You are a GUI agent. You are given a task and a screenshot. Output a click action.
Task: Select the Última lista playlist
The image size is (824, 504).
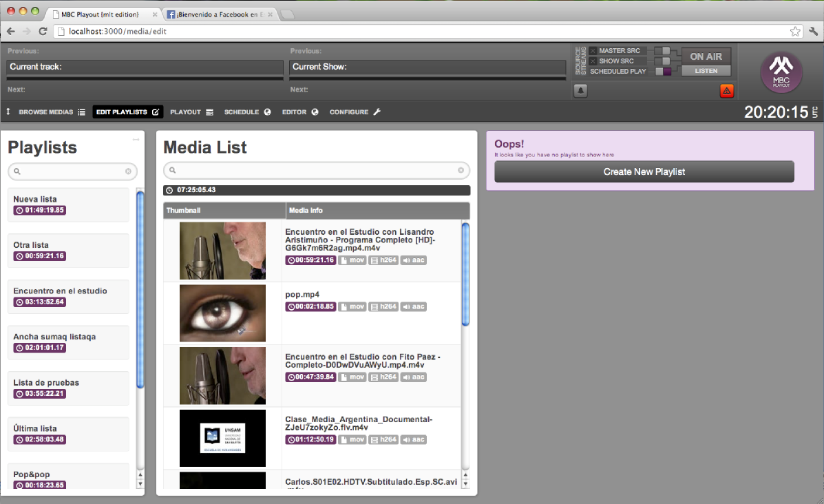coord(68,434)
